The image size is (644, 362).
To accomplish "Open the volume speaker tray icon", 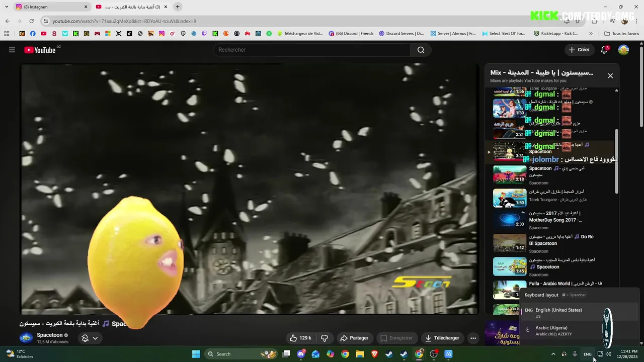I will pos(608,354).
